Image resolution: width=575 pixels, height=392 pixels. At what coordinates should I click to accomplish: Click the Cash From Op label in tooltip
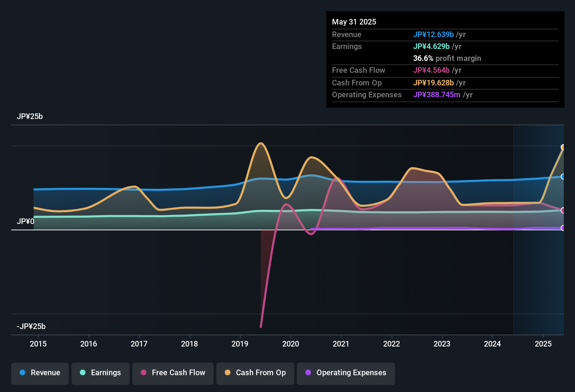coord(357,83)
